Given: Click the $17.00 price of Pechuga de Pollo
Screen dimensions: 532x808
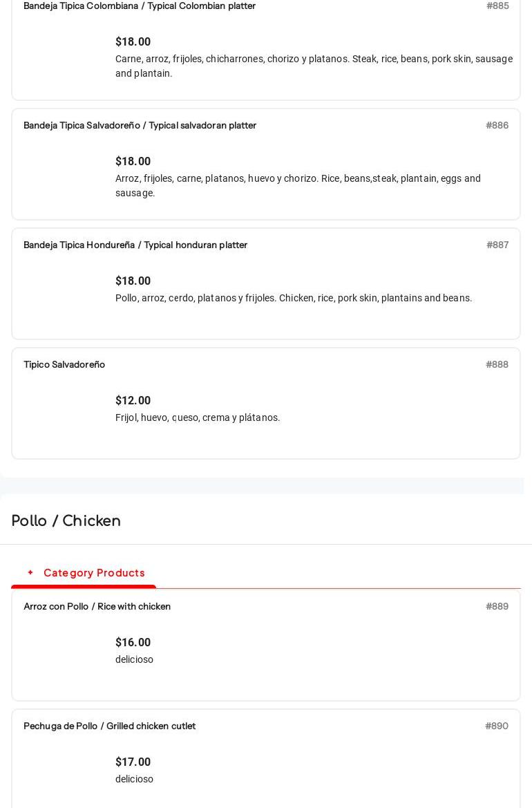Looking at the screenshot, I should (x=133, y=762).
